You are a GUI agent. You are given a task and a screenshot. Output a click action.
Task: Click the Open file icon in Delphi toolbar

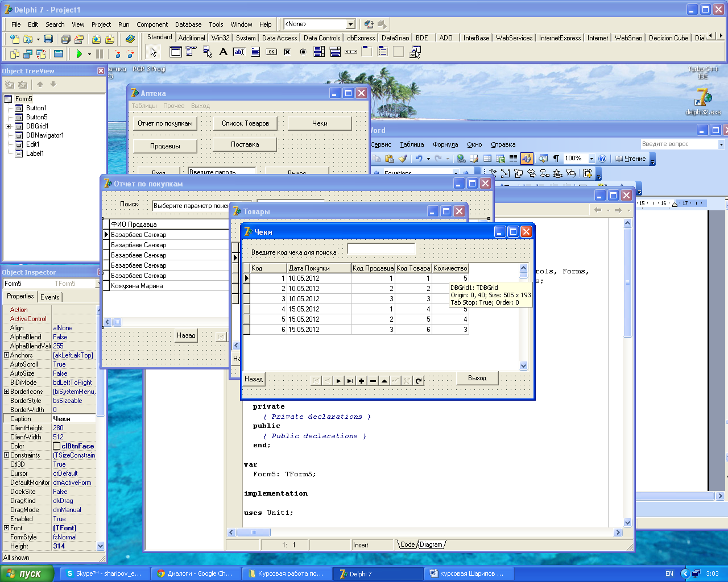pos(28,39)
